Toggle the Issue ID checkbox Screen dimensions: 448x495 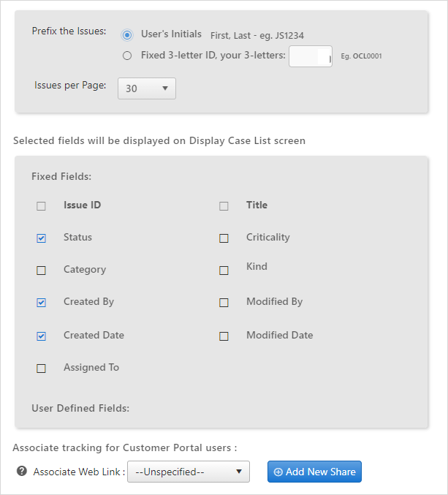(42, 206)
